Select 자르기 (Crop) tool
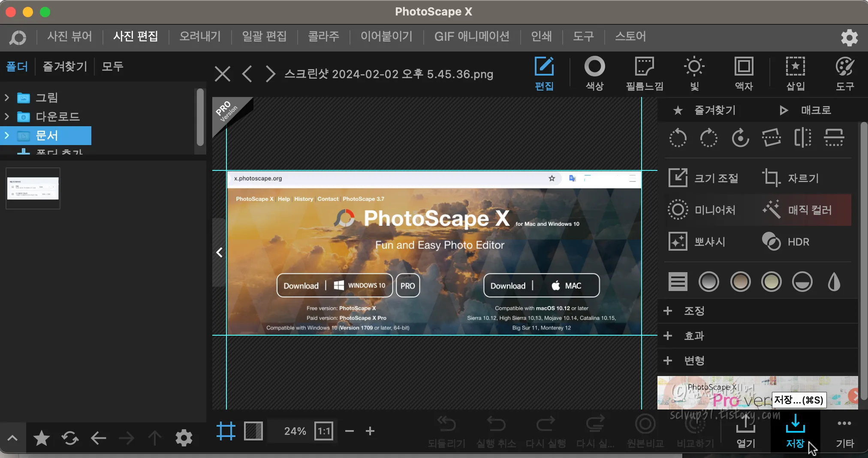 point(790,178)
